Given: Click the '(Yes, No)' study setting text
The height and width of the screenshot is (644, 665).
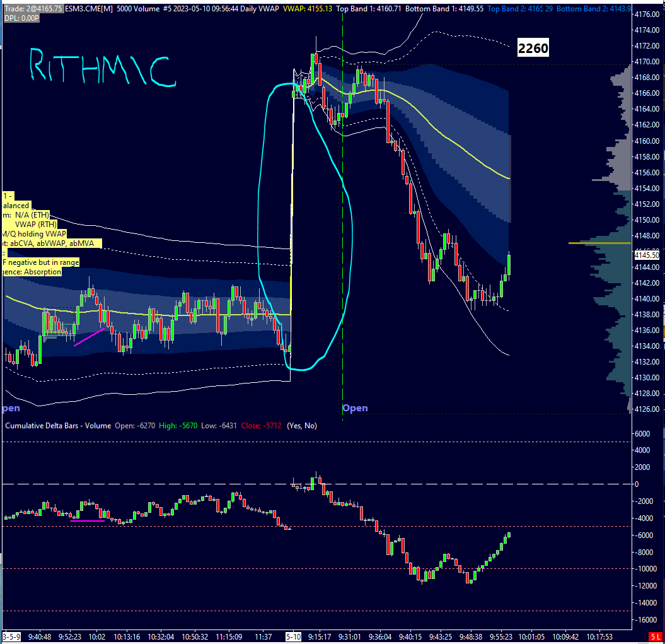Looking at the screenshot, I should tap(302, 425).
